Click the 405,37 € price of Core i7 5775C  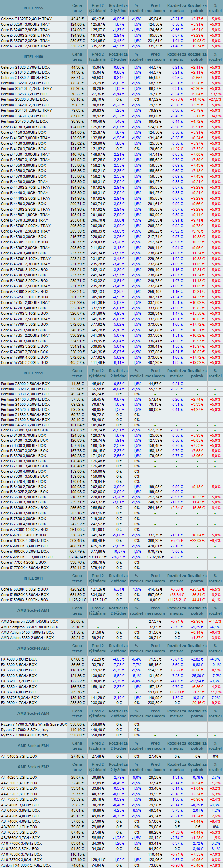click(x=77, y=362)
